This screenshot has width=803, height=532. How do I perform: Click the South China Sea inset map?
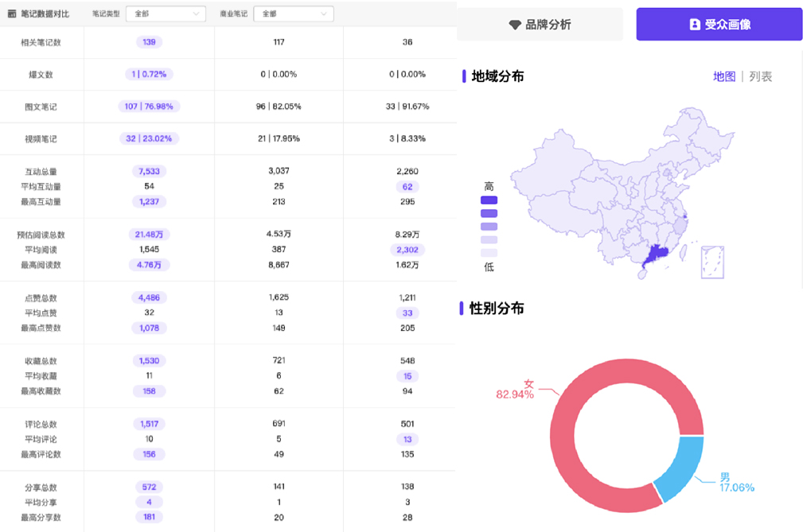tap(712, 262)
